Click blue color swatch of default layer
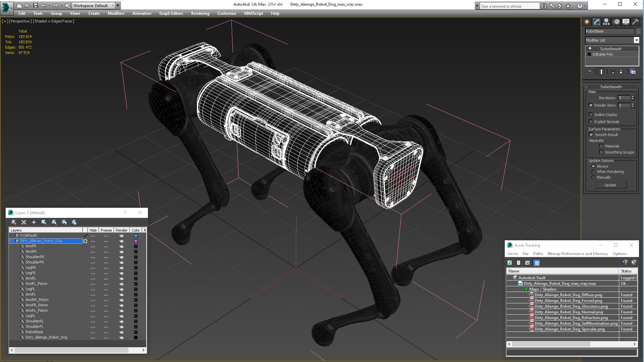The height and width of the screenshot is (362, 644). [136, 236]
